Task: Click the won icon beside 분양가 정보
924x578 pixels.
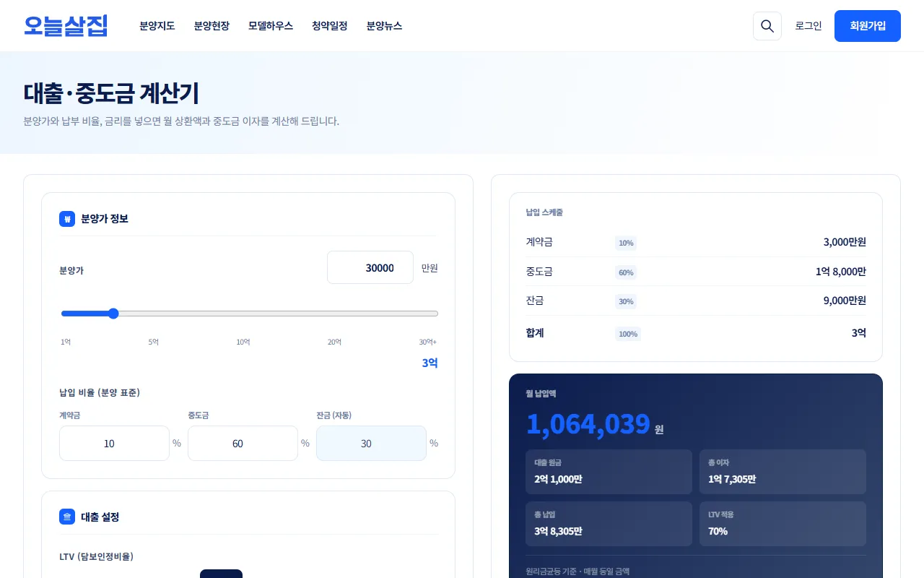Action: 67,219
